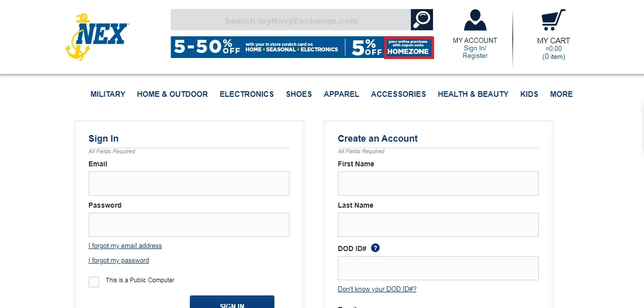Check the This is a Public Computer box
This screenshot has height=308, width=644.
tap(94, 282)
